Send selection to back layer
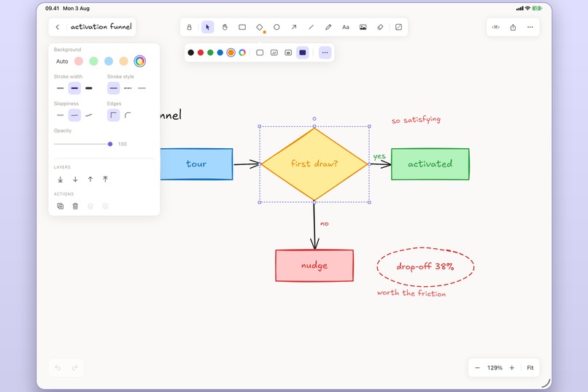Screen dimensions: 588x392 point(61,180)
